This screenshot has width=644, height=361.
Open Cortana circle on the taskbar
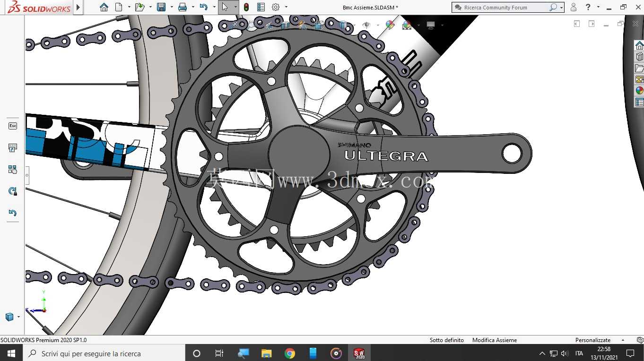(197, 353)
